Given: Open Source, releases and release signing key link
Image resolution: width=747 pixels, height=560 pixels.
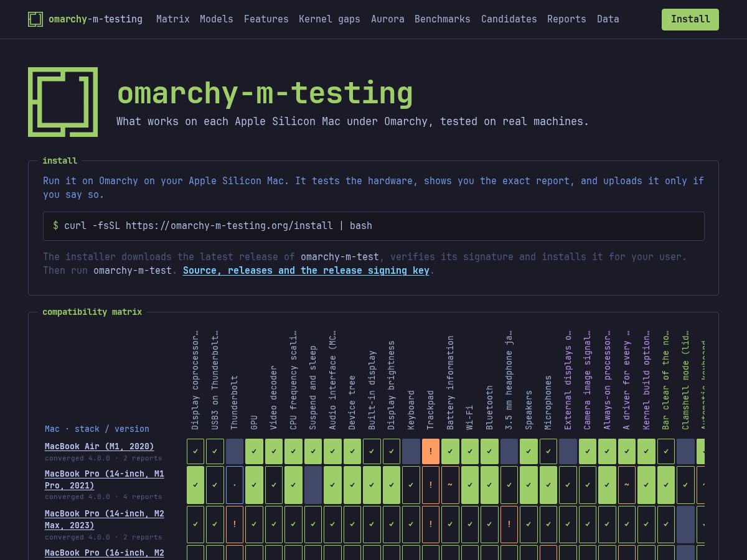Looking at the screenshot, I should click(306, 271).
